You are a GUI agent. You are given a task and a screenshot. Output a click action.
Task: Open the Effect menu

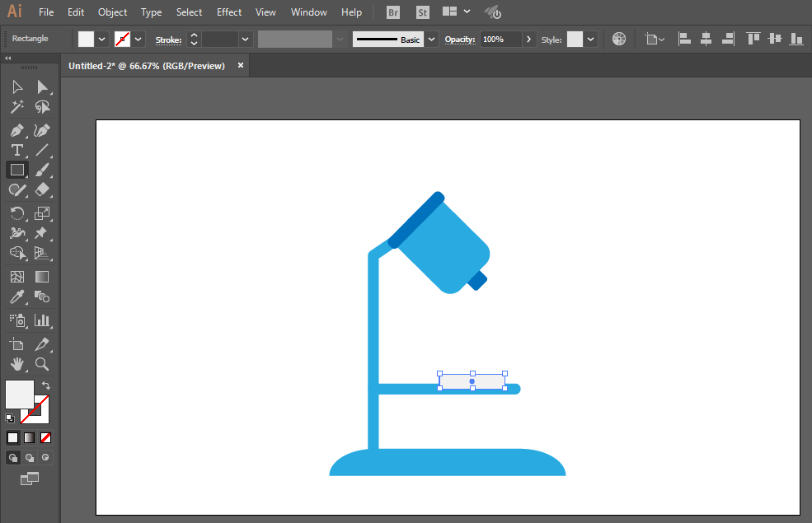[x=229, y=12]
